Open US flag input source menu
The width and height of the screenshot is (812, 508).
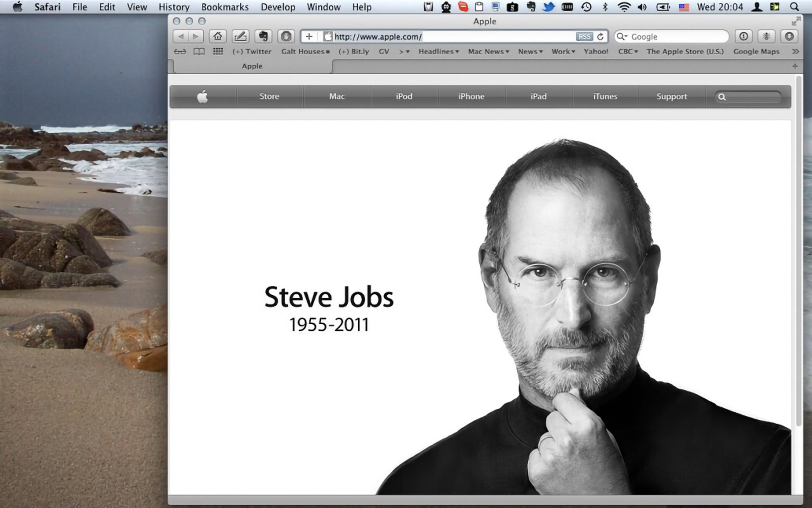[684, 7]
